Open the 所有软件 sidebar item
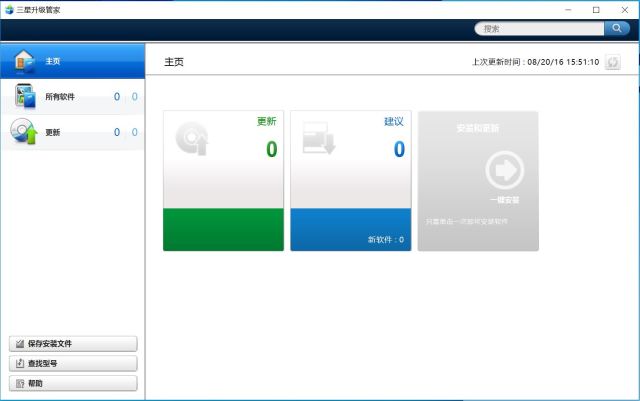 [x=73, y=97]
